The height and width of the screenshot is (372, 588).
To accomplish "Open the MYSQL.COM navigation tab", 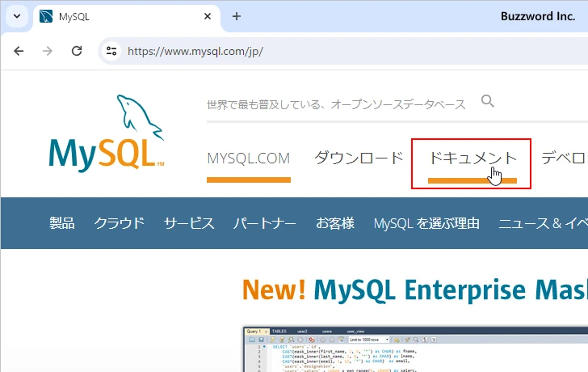I will pos(248,159).
